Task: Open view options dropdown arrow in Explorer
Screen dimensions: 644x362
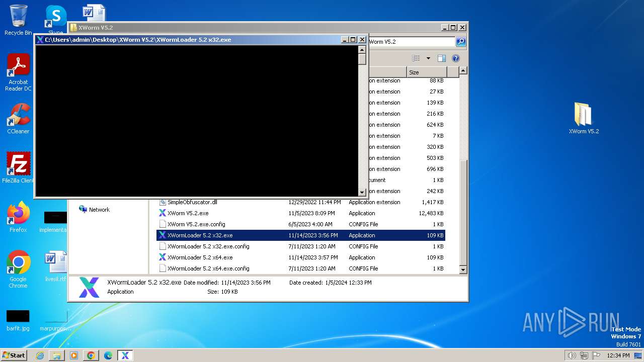Action: (428, 58)
